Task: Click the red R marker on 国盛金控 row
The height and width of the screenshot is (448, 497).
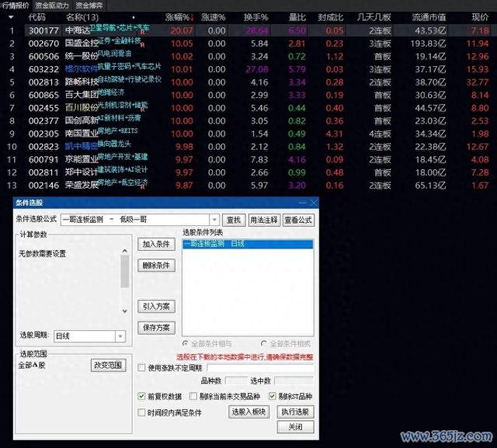Action: pyautogui.click(x=142, y=45)
